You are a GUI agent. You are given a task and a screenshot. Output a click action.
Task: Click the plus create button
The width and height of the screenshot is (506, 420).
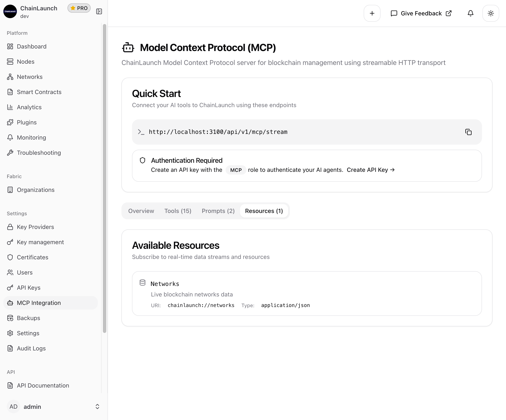(x=372, y=13)
